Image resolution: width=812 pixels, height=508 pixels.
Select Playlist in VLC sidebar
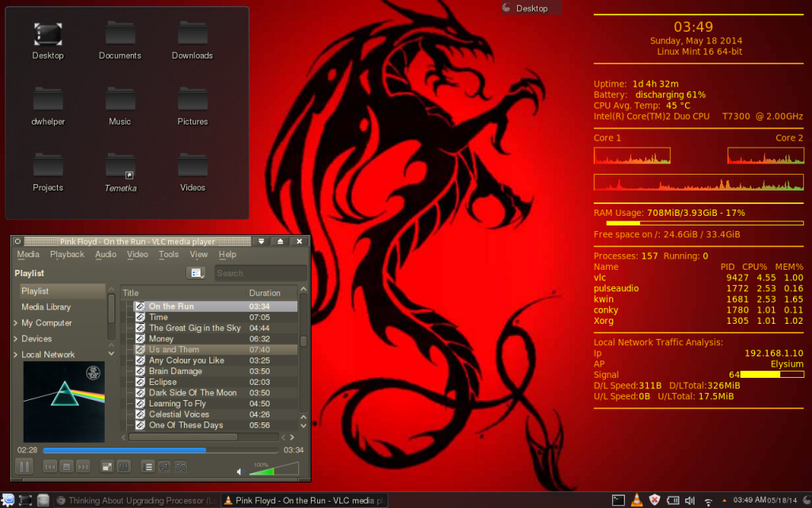click(x=62, y=291)
